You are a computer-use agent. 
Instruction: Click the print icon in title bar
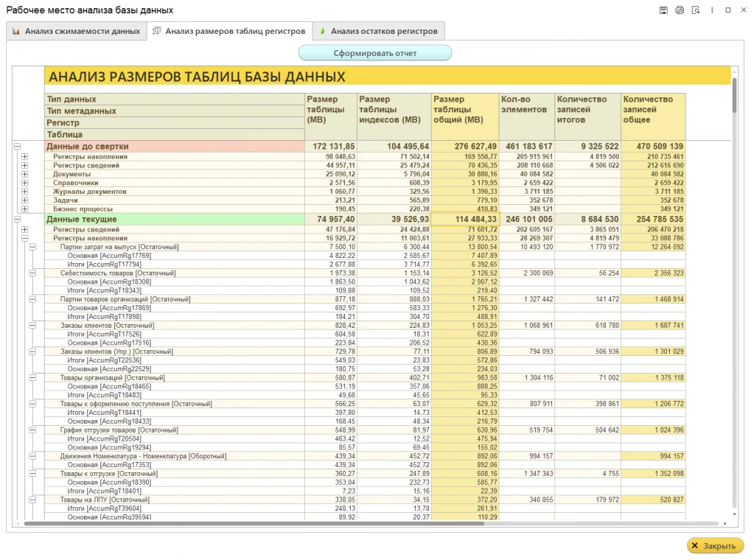[680, 10]
